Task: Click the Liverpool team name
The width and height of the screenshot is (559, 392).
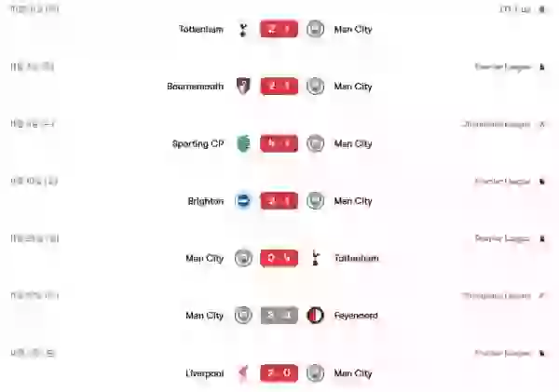Action: click(205, 373)
